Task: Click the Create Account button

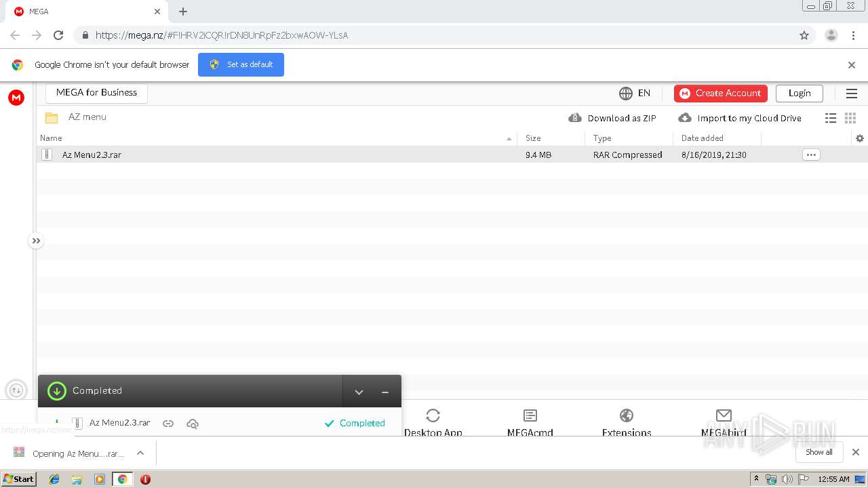Action: click(721, 94)
